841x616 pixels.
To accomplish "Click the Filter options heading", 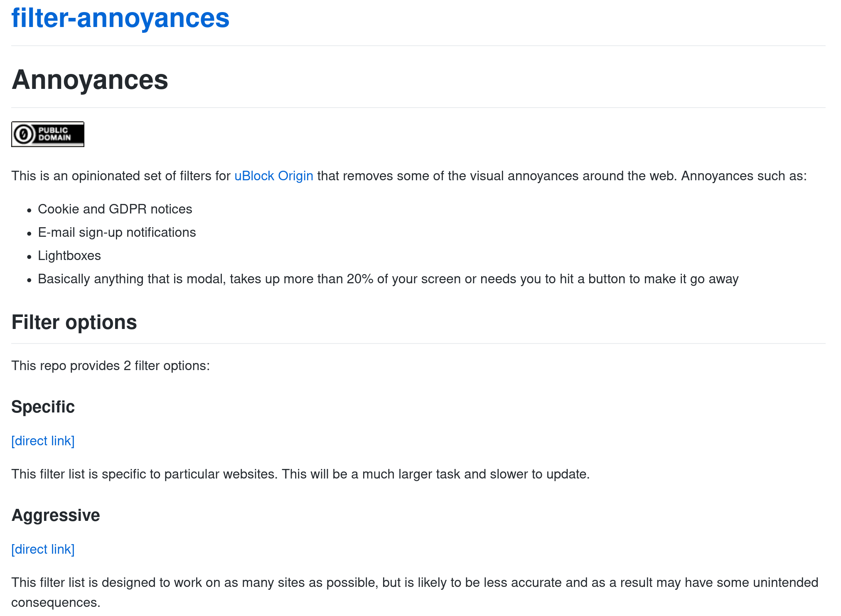I will pyautogui.click(x=74, y=322).
